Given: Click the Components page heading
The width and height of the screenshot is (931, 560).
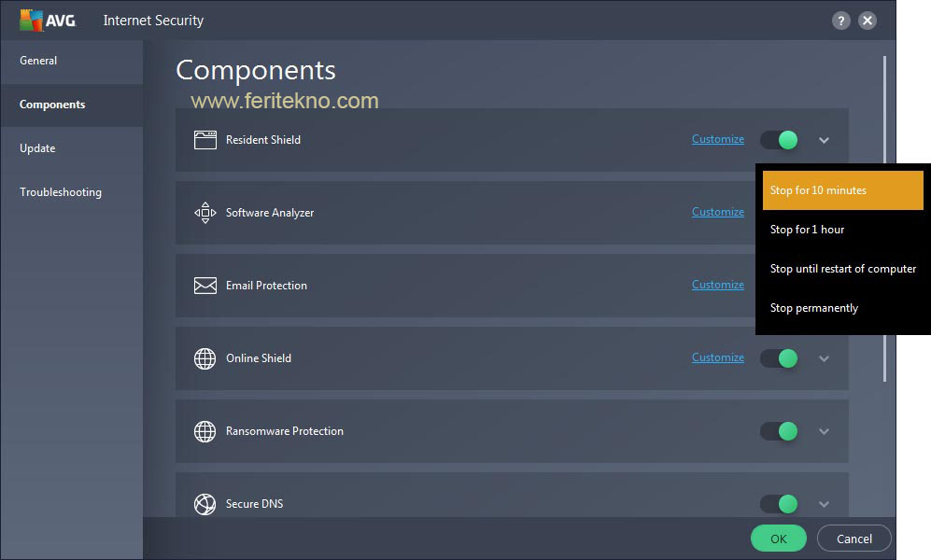Looking at the screenshot, I should 256,71.
